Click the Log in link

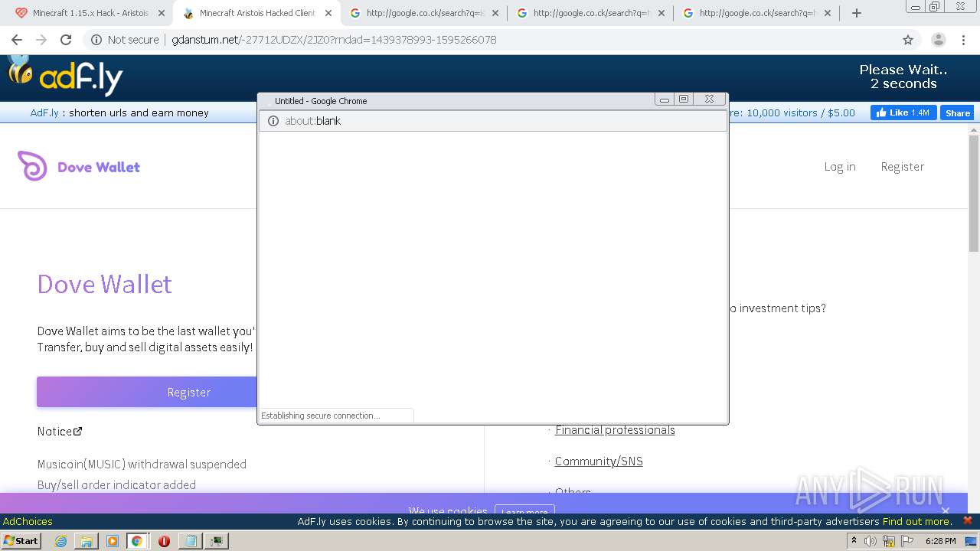tap(840, 166)
